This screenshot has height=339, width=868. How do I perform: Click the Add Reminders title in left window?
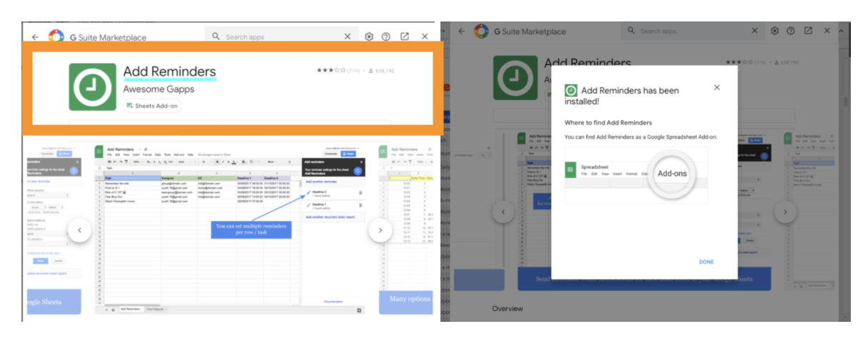pyautogui.click(x=169, y=72)
